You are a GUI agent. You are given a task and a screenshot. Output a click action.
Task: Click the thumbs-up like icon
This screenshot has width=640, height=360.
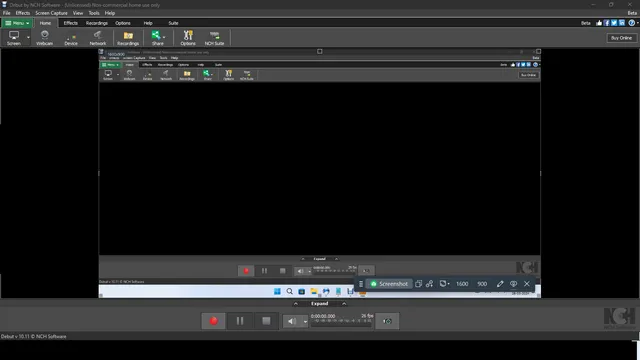tap(599, 23)
